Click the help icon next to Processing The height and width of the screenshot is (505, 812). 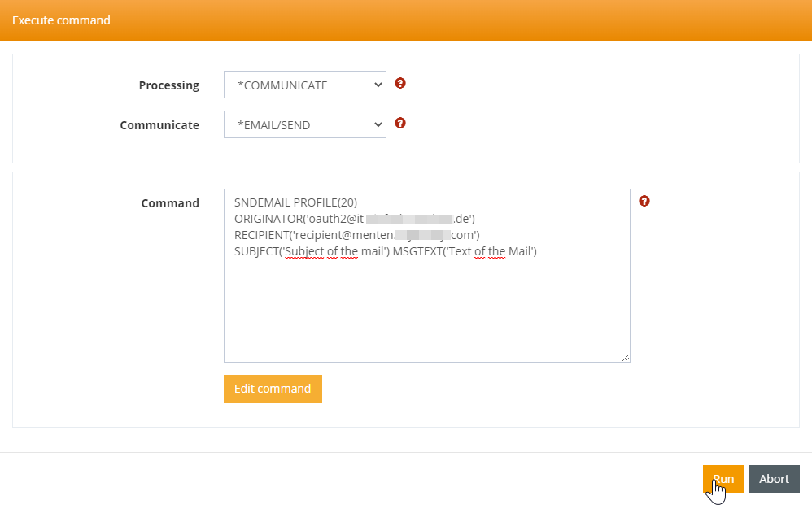pyautogui.click(x=399, y=84)
